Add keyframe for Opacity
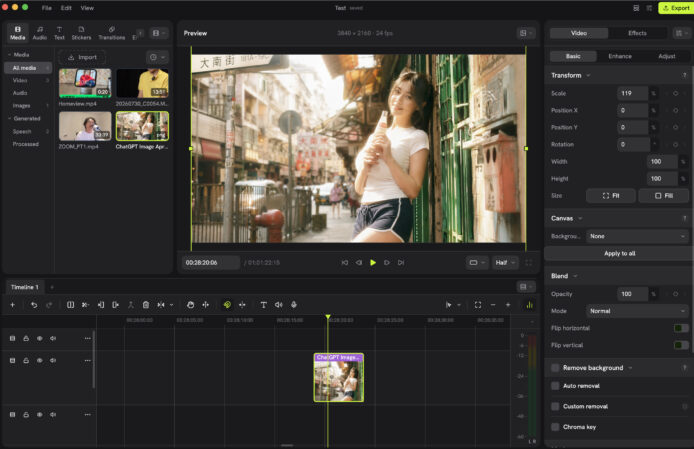694x449 pixels. [x=675, y=294]
